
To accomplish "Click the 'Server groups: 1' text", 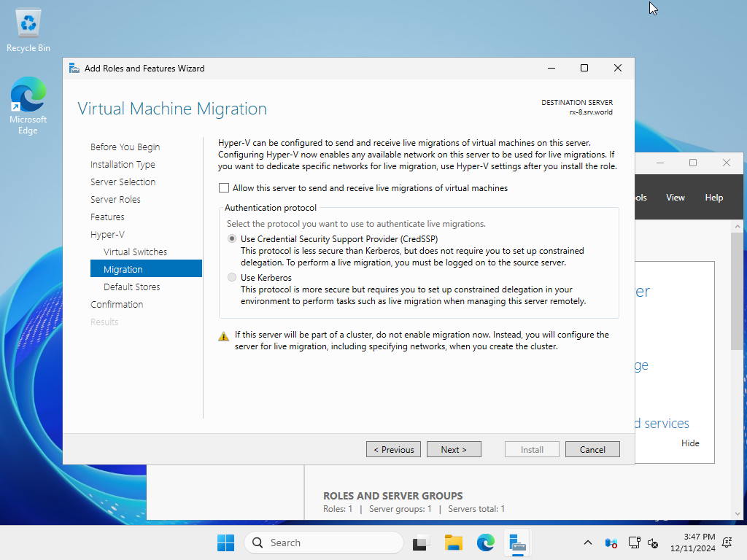I will (400, 509).
